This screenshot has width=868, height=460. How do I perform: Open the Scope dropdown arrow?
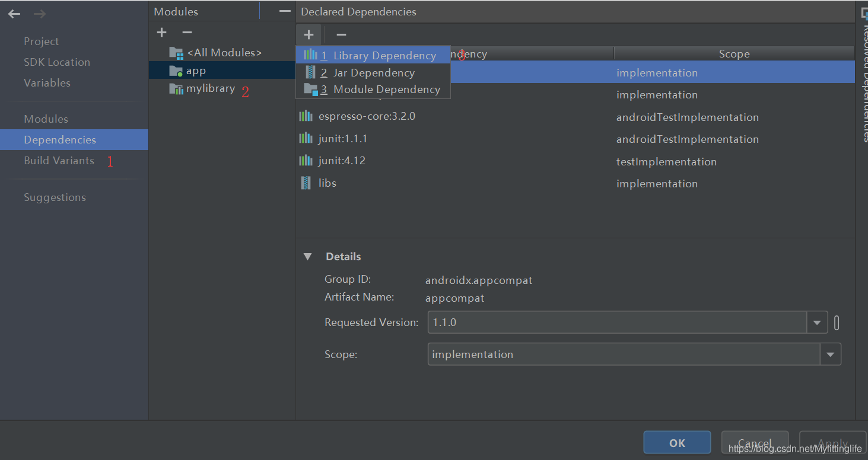click(830, 354)
